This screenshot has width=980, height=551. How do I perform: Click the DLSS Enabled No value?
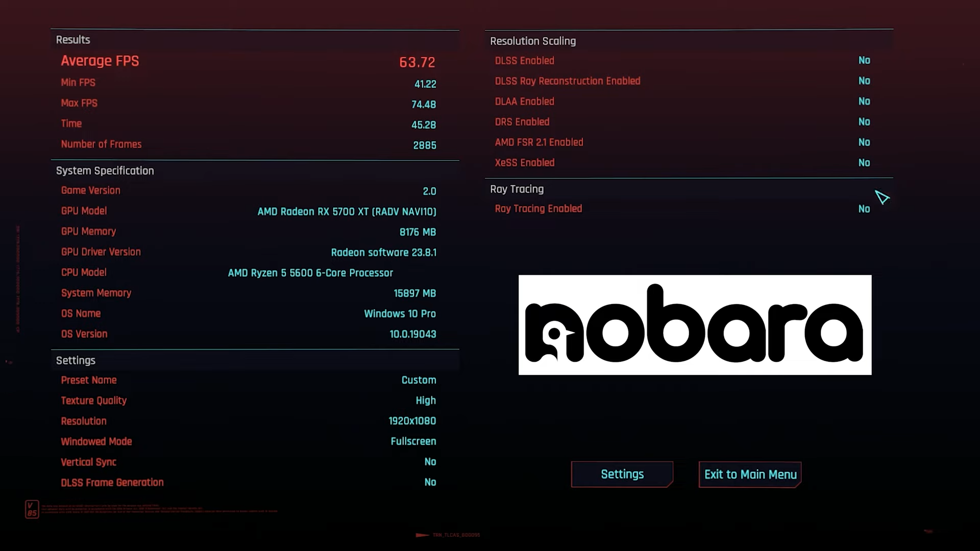[864, 61]
